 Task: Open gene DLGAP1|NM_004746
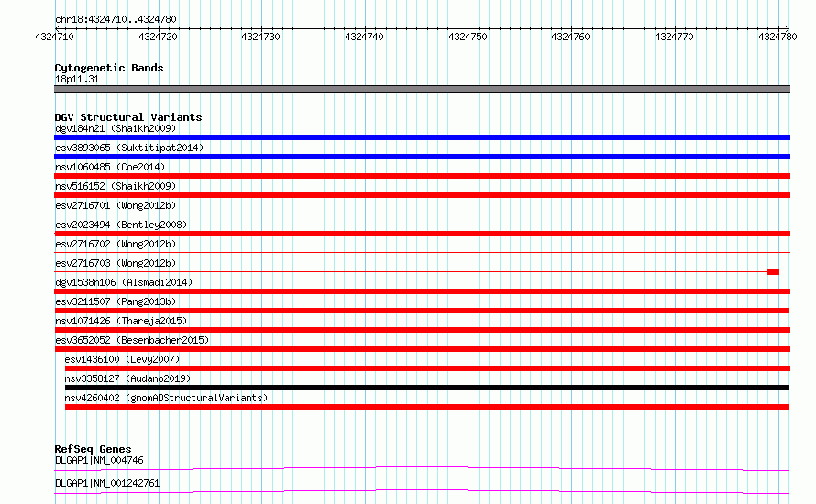[99, 460]
